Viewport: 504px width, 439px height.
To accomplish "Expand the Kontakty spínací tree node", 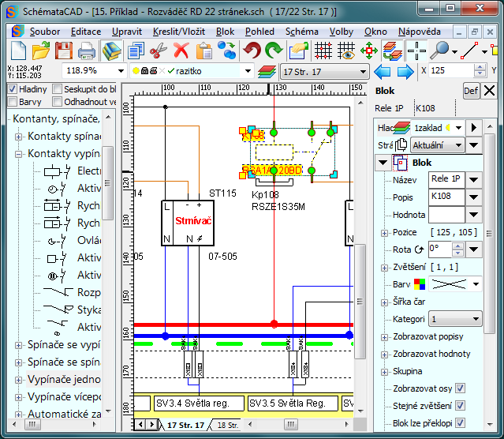I will tap(19, 137).
